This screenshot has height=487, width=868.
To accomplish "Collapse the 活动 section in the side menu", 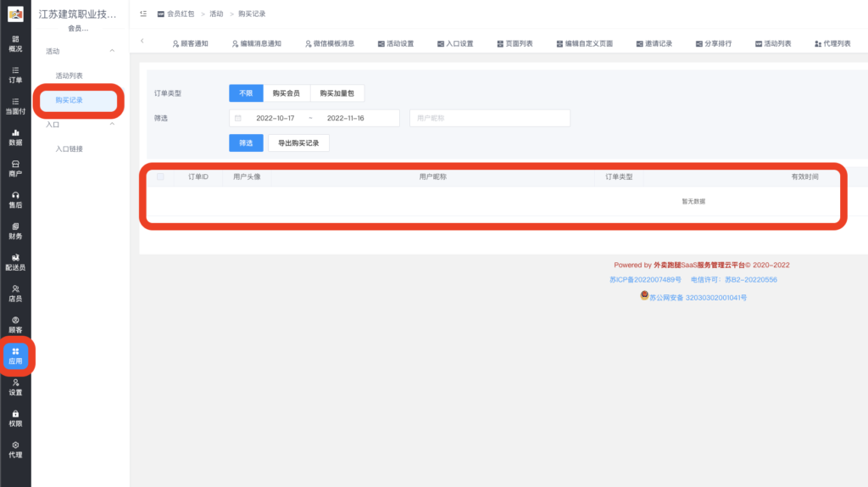I will (112, 51).
